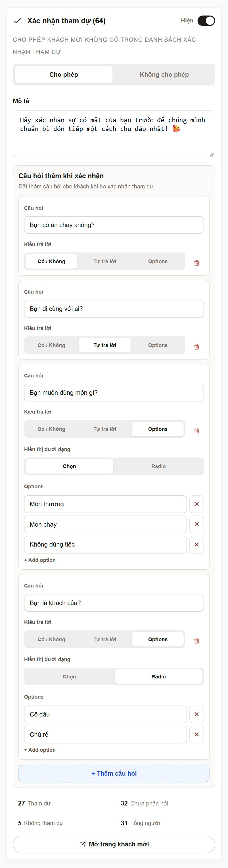The width and height of the screenshot is (228, 868).
Task: Toggle the Hiện visibility switch off
Action: click(206, 20)
